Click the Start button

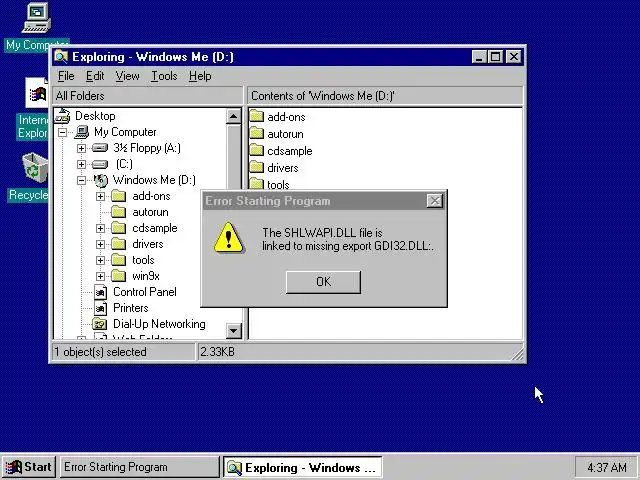point(29,467)
